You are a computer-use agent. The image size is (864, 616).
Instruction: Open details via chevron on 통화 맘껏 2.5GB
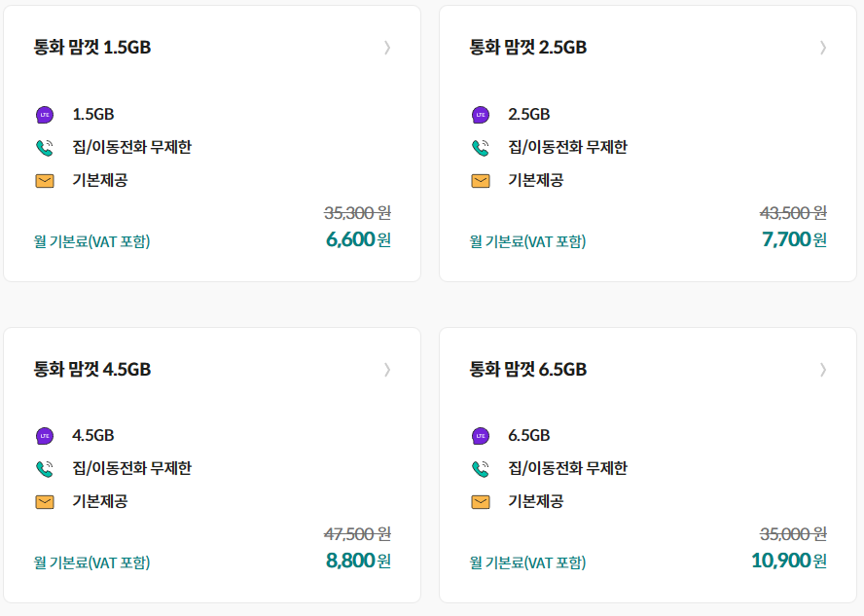[823, 48]
